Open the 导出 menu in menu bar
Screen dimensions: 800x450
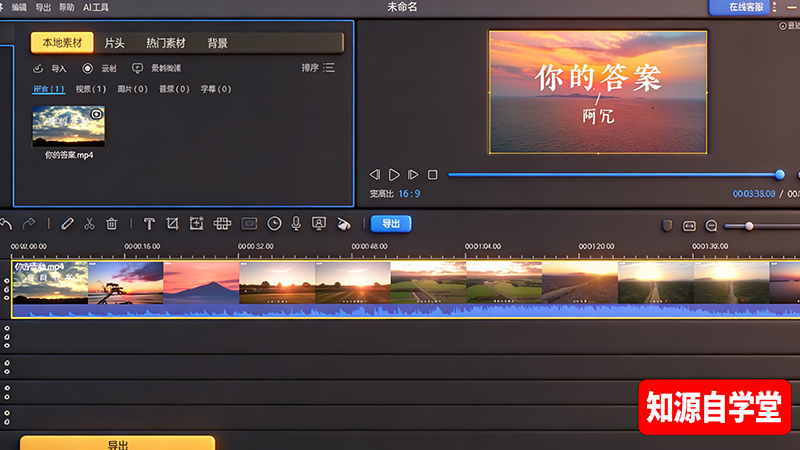[43, 7]
